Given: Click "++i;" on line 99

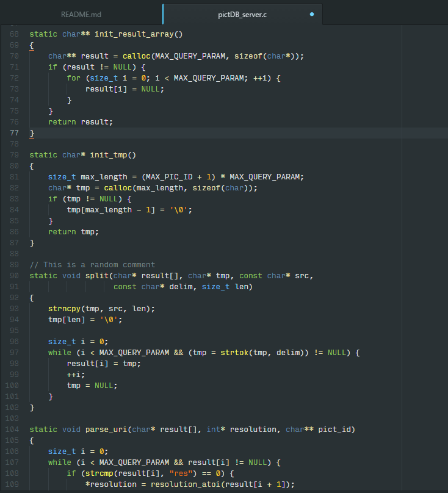Looking at the screenshot, I should click(x=76, y=375).
